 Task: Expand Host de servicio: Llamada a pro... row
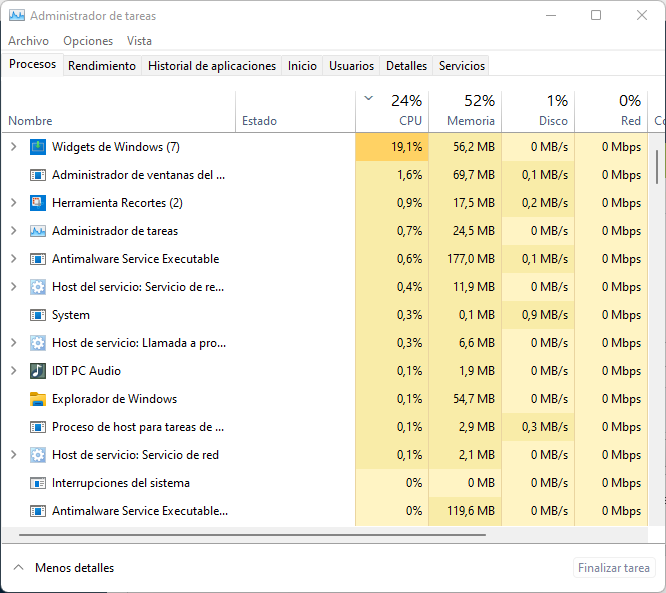tap(14, 343)
